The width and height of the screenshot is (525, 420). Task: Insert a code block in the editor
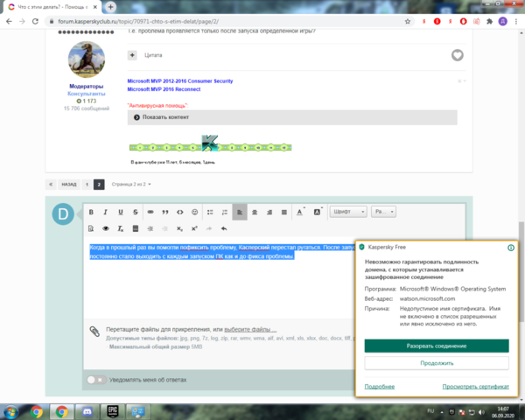tap(179, 212)
